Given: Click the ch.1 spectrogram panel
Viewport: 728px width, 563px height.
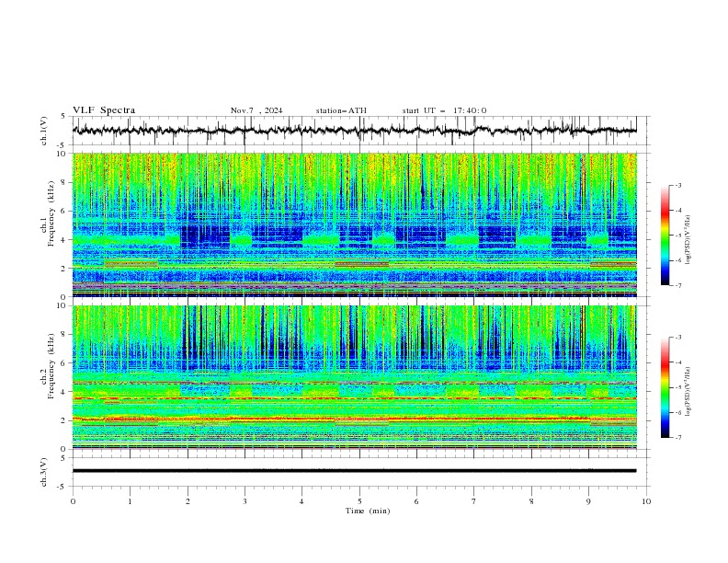Looking at the screenshot, I should tap(354, 224).
